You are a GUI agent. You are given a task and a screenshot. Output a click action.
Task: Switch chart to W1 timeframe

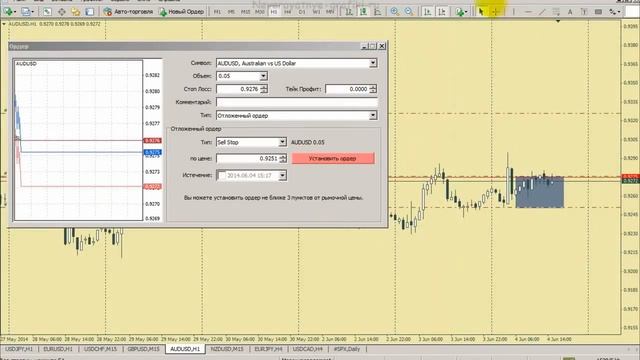coord(316,12)
